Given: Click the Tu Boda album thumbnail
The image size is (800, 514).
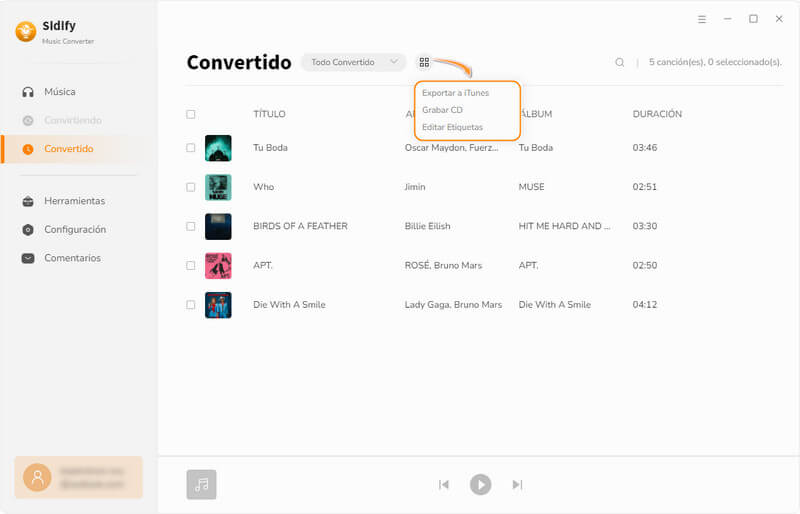Looking at the screenshot, I should pyautogui.click(x=218, y=148).
